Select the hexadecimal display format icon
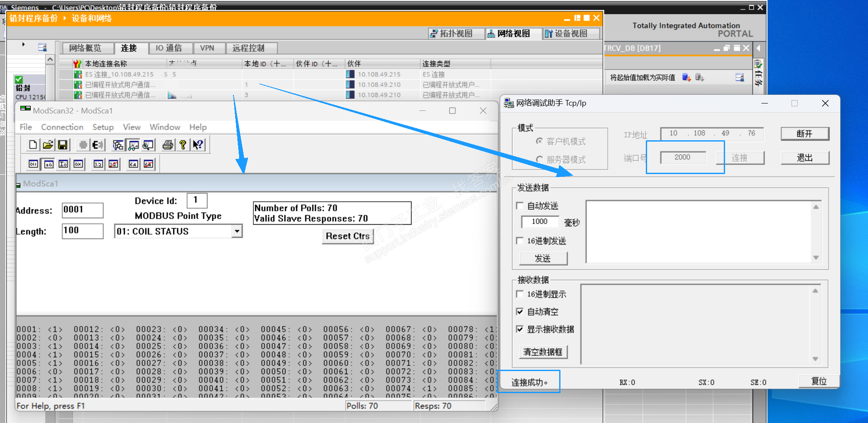Viewport: 868px width, 423px height. pos(78,164)
